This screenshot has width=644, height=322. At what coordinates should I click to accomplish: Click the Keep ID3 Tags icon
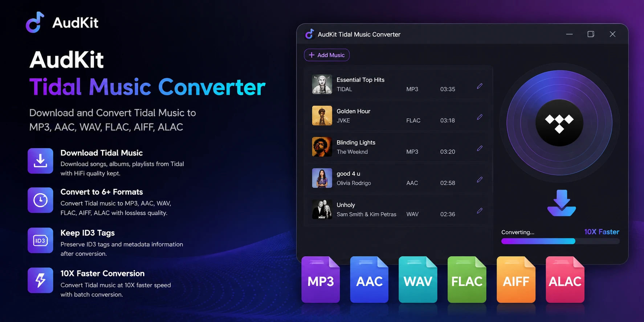click(x=40, y=240)
